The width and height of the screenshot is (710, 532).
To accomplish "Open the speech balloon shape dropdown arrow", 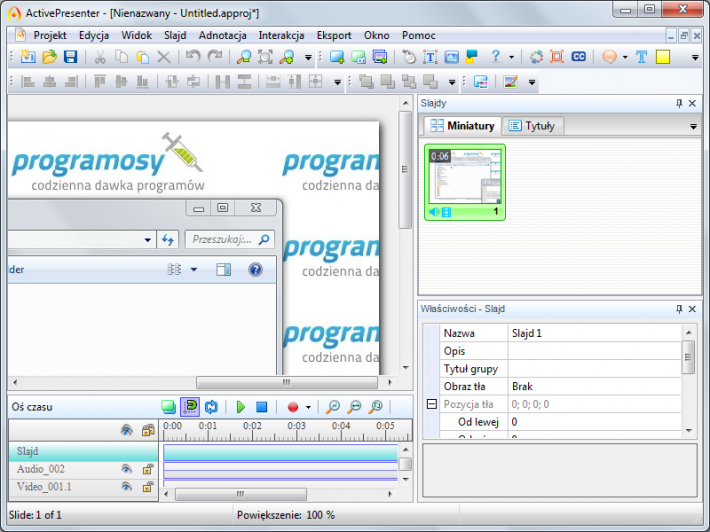I will [625, 57].
